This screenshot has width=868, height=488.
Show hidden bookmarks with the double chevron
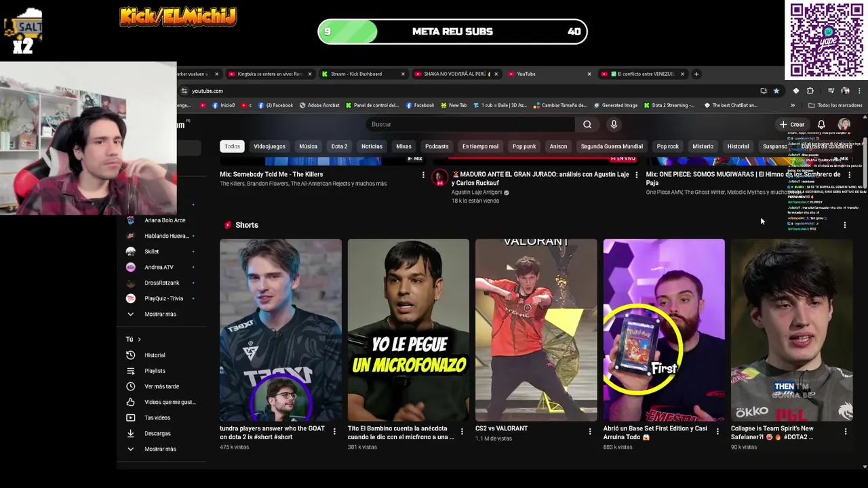pyautogui.click(x=793, y=106)
